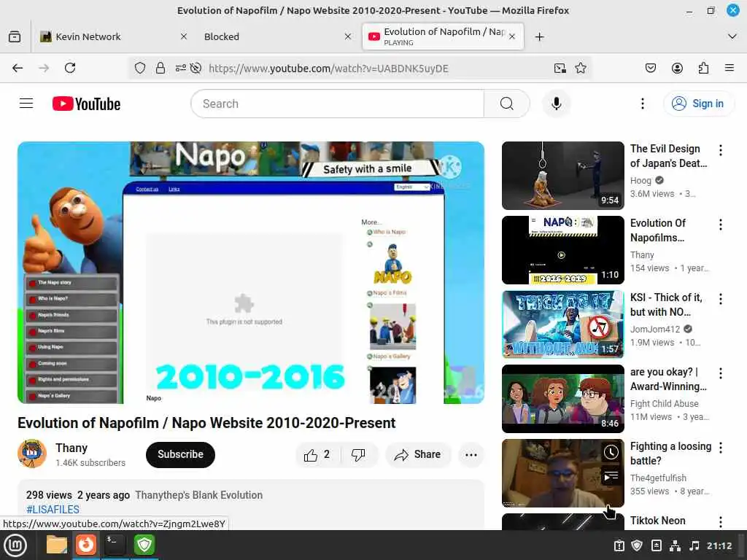Toggle picture-in-picture in address bar
747x560 pixels.
pos(560,68)
